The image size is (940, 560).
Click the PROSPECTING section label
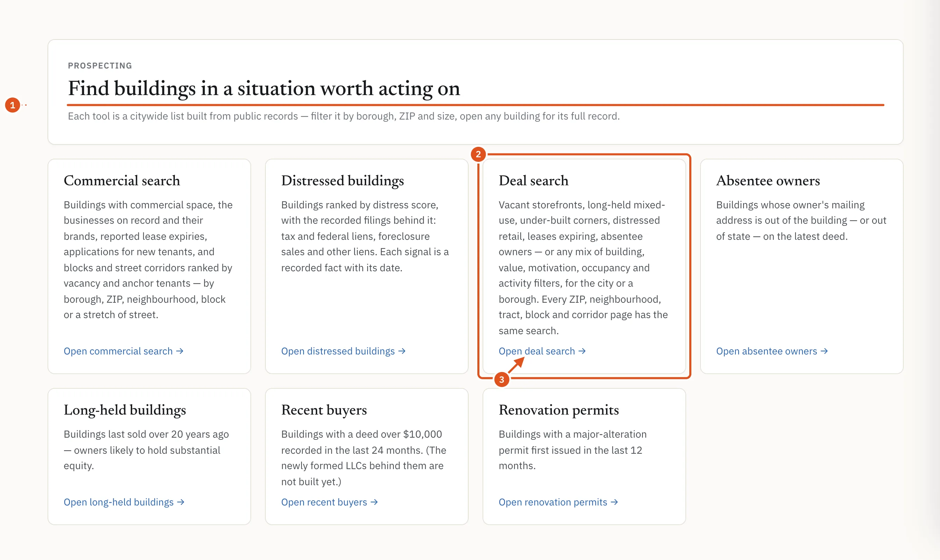[x=100, y=66]
